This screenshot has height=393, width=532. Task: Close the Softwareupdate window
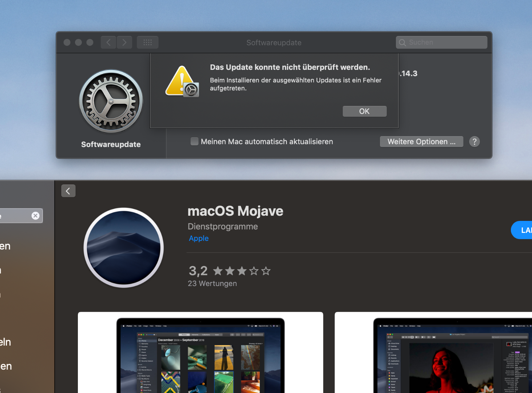[67, 43]
